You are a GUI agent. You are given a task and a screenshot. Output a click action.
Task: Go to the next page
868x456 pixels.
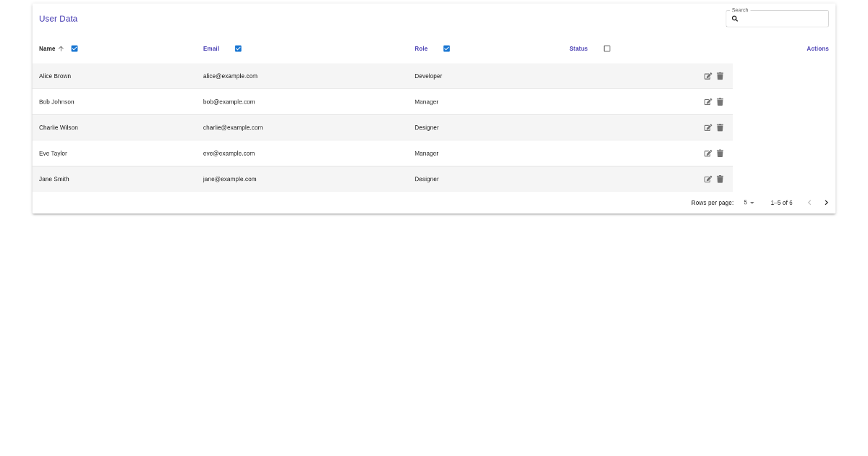point(826,203)
